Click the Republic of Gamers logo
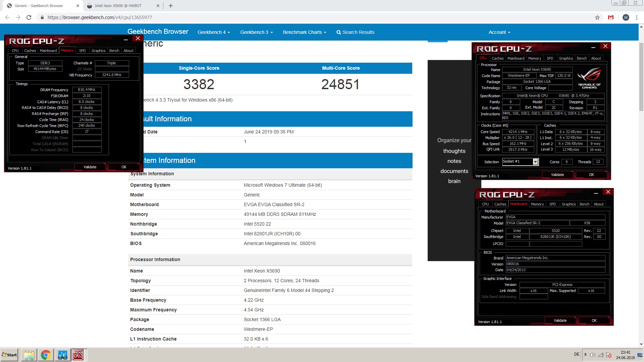This screenshot has width=644, height=362. click(589, 78)
